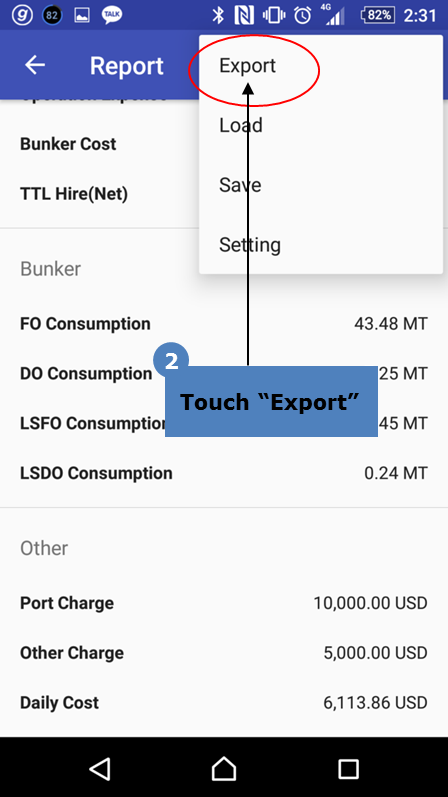Tap the LSDO Consumption row
Image resolution: width=448 pixels, height=797 pixels.
[x=224, y=473]
